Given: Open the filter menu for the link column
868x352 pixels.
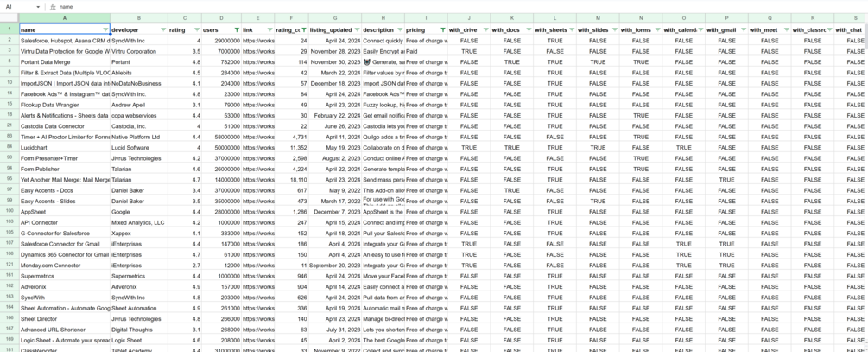Looking at the screenshot, I should click(269, 29).
